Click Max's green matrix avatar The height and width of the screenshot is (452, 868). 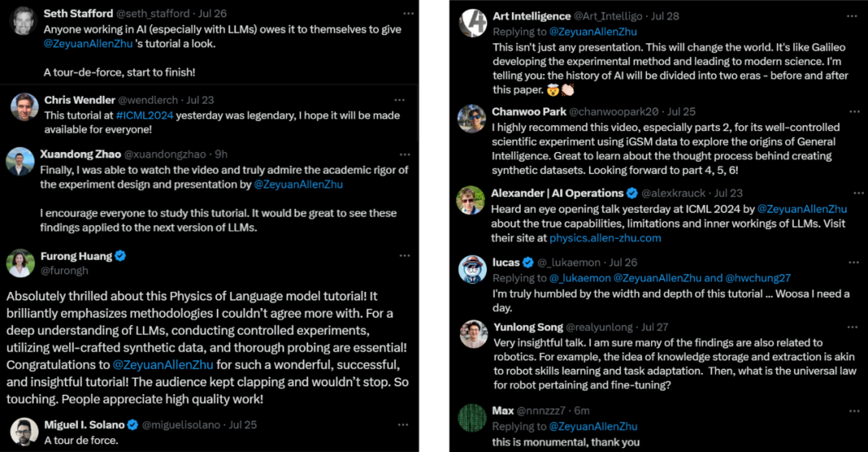pos(472,417)
